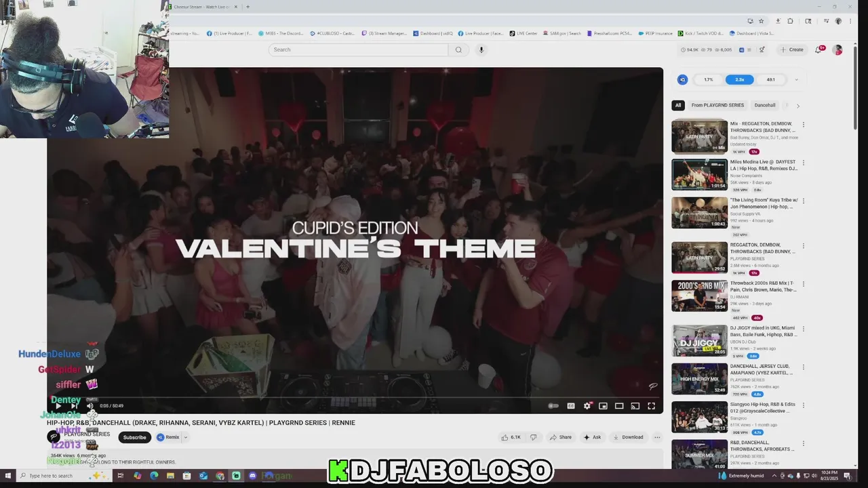Open Miles Medina video options menu
The image size is (868, 488).
click(804, 163)
